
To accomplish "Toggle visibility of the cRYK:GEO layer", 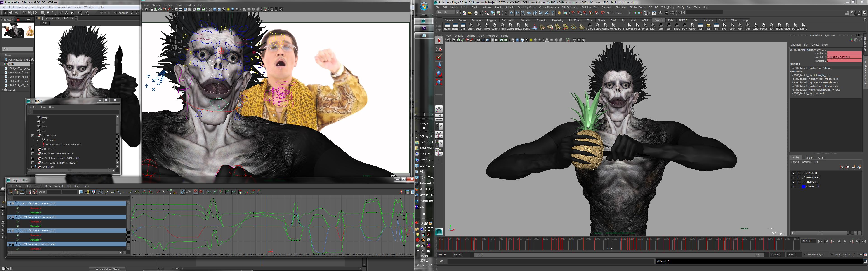I will (x=793, y=173).
